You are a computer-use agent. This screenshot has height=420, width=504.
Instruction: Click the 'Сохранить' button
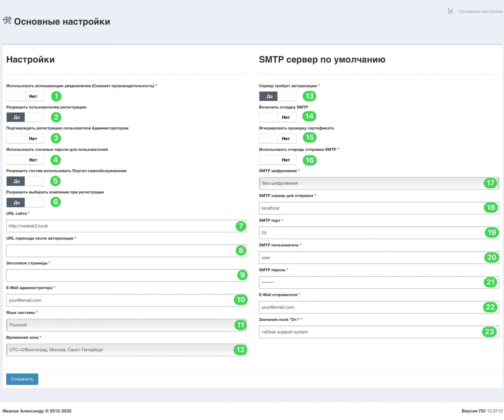(22, 379)
